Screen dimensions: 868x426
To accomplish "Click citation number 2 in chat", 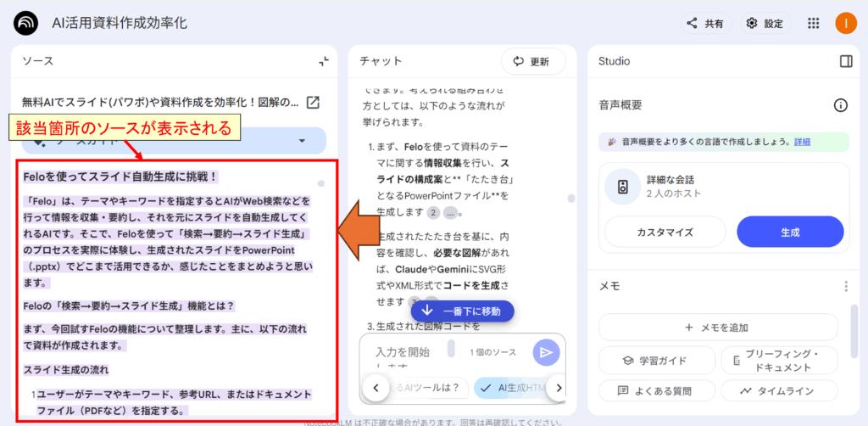I will coord(433,212).
